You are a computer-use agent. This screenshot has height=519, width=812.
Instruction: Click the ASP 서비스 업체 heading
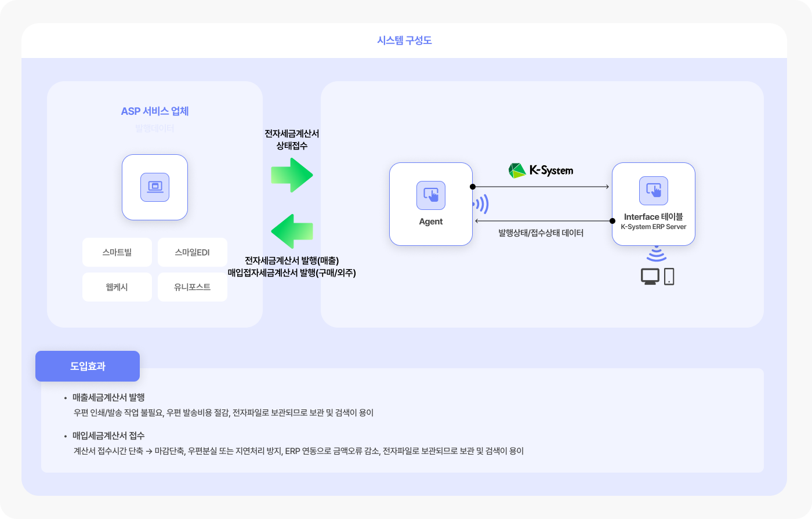click(155, 111)
